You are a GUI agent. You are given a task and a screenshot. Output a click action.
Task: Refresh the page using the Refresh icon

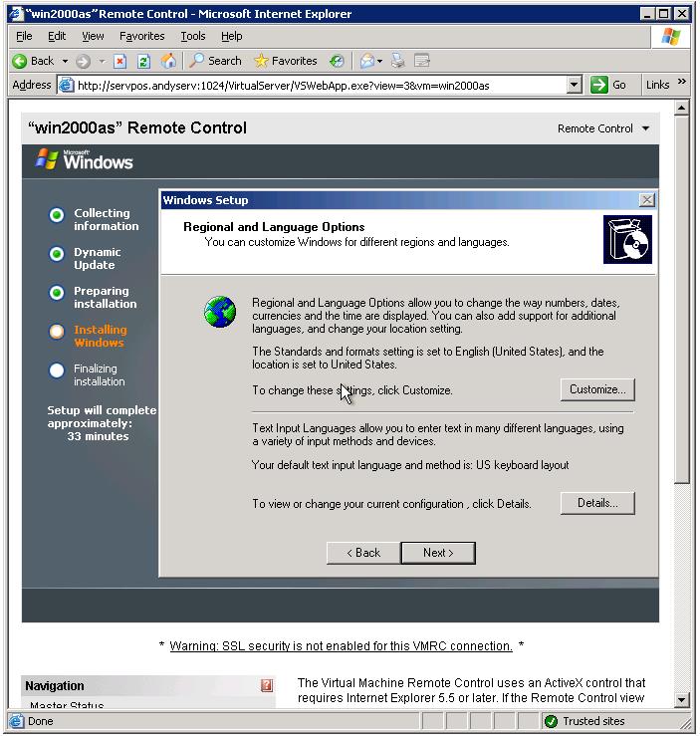[143, 61]
